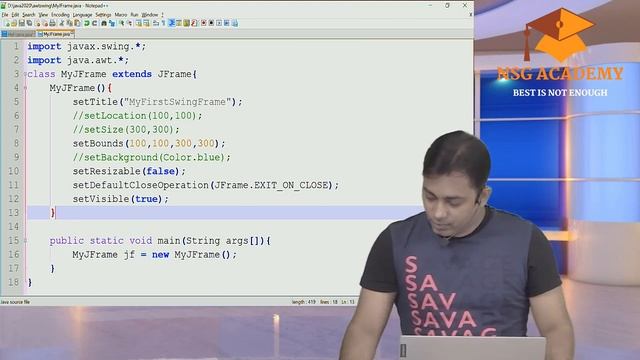
Task: Collapse the main method fold on line 15
Action: pyautogui.click(x=25, y=241)
